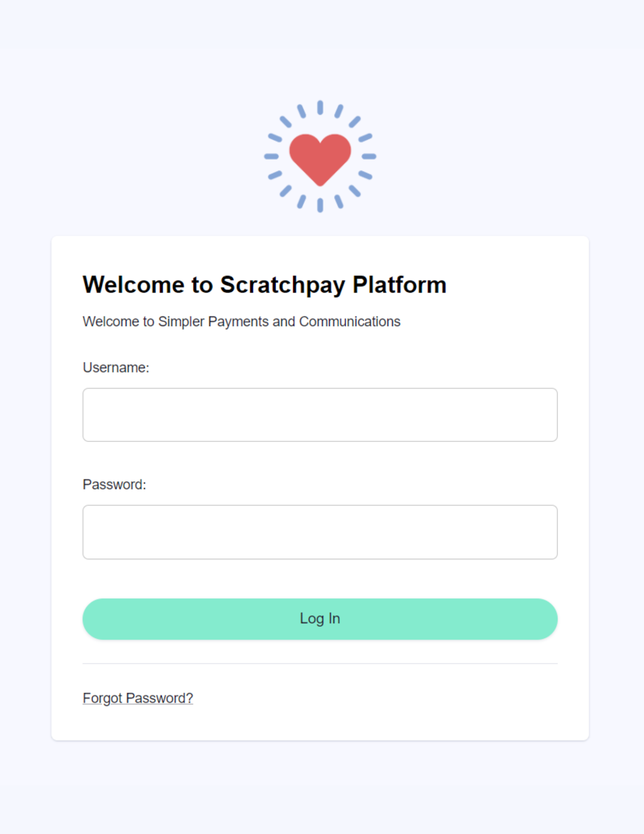The width and height of the screenshot is (644, 834).
Task: Click the word Platform in the heading
Action: [400, 285]
